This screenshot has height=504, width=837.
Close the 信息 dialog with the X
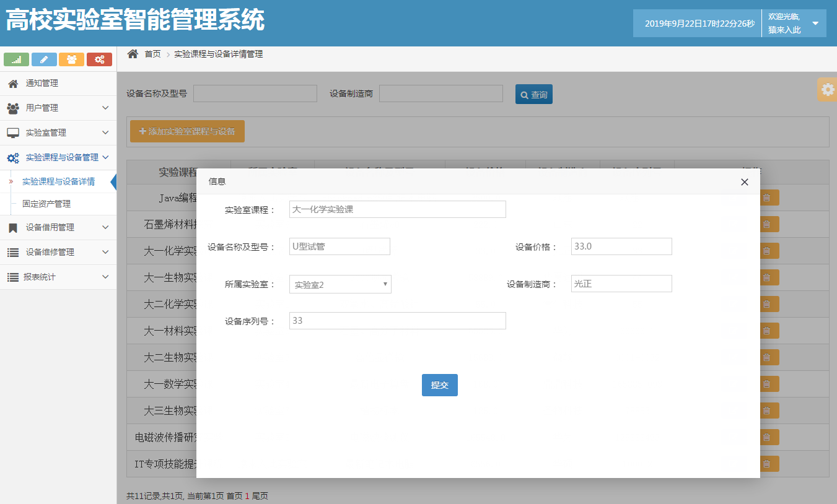coord(745,182)
